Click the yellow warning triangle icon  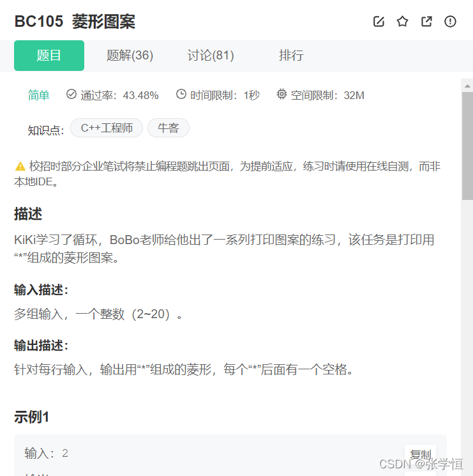20,166
